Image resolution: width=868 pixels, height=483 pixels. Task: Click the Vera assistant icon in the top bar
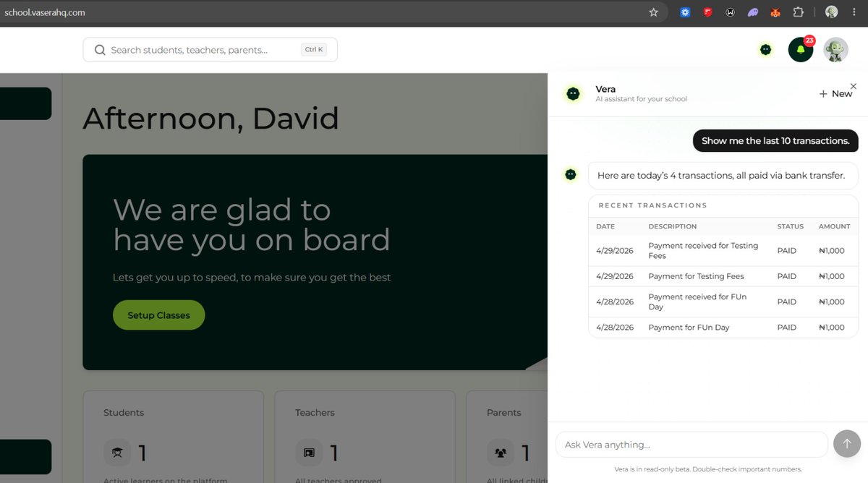tap(765, 49)
